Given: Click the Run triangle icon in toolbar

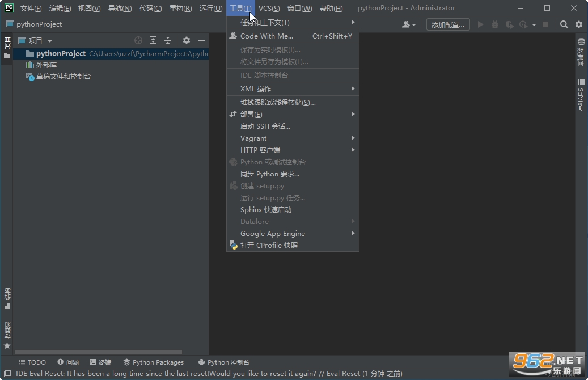Looking at the screenshot, I should [480, 25].
